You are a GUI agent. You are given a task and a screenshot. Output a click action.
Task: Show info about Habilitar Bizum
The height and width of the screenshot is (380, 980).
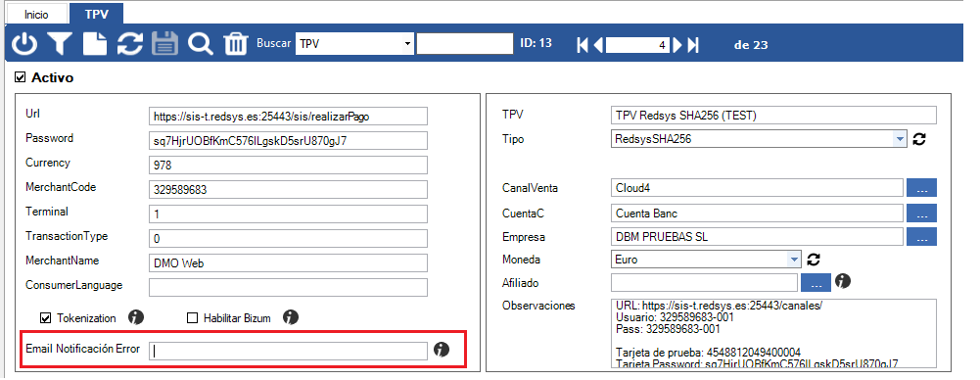click(290, 317)
